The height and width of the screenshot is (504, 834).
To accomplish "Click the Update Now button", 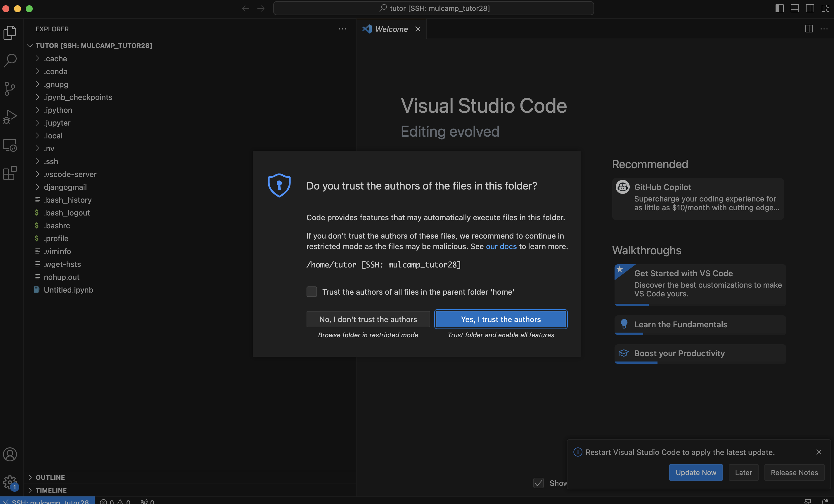I will pyautogui.click(x=695, y=472).
